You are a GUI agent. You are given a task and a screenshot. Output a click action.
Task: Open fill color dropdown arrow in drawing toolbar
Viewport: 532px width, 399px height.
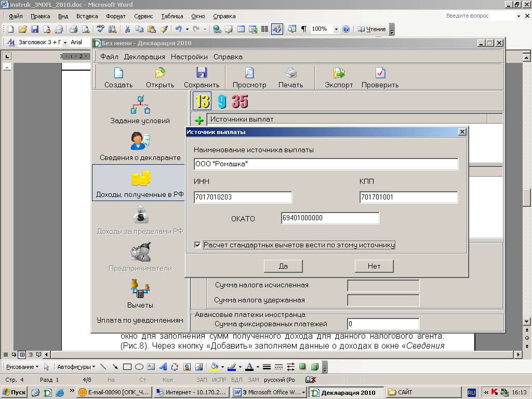point(222,367)
